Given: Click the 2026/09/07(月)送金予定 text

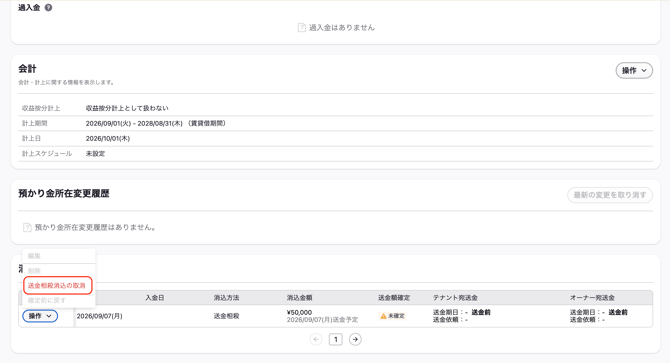Looking at the screenshot, I should tap(322, 319).
